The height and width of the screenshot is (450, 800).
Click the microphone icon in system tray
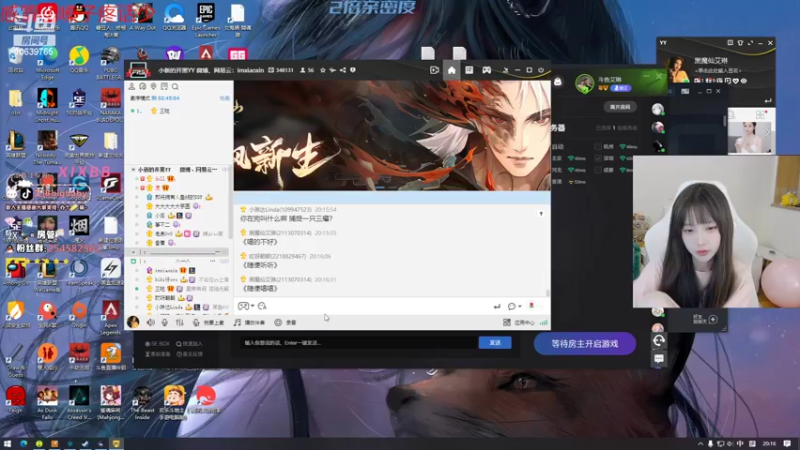710,444
